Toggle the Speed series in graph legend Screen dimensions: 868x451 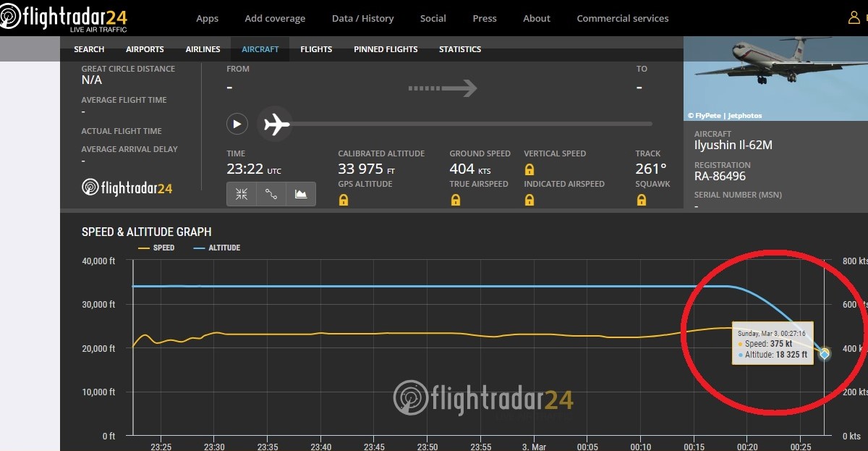tap(156, 248)
